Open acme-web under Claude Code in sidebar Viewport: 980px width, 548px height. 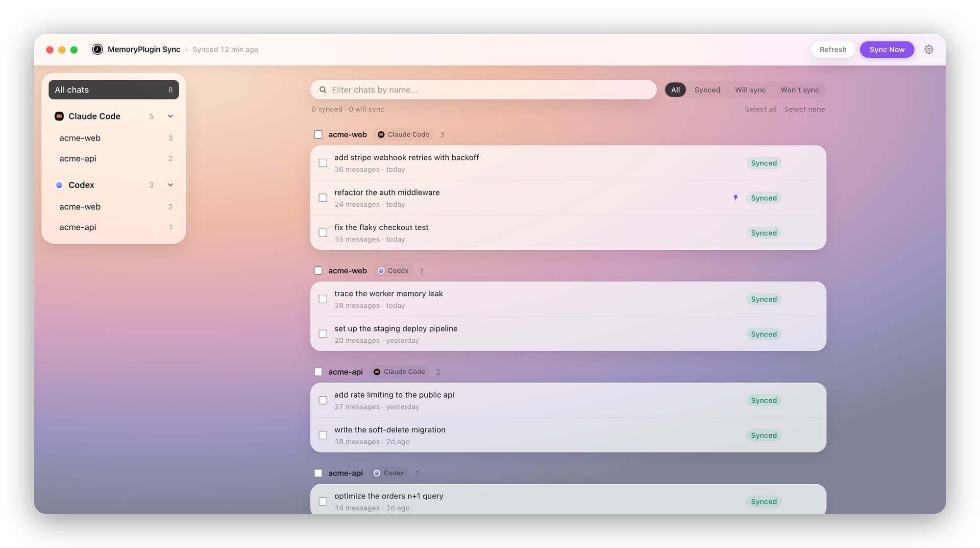coord(114,138)
